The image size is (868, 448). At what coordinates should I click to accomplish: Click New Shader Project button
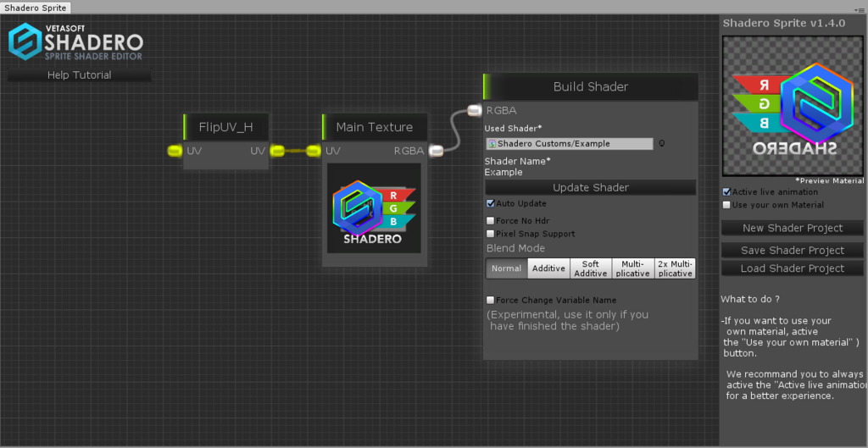793,228
